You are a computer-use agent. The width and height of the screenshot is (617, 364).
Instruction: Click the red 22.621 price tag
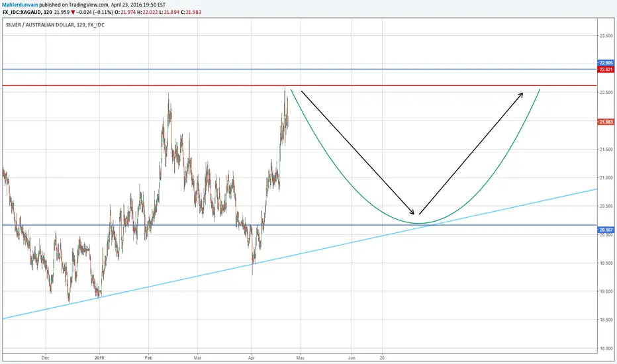click(606, 69)
